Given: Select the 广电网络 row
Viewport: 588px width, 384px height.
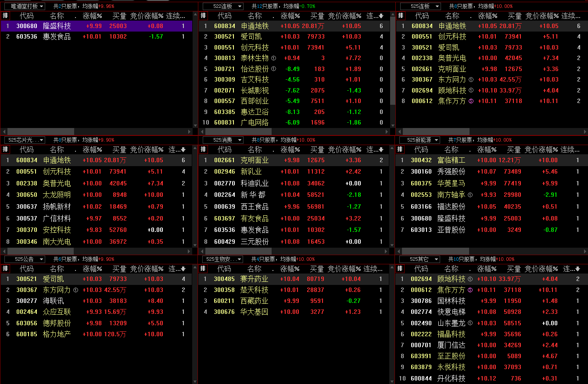Looking at the screenshot, I should tap(294, 123).
